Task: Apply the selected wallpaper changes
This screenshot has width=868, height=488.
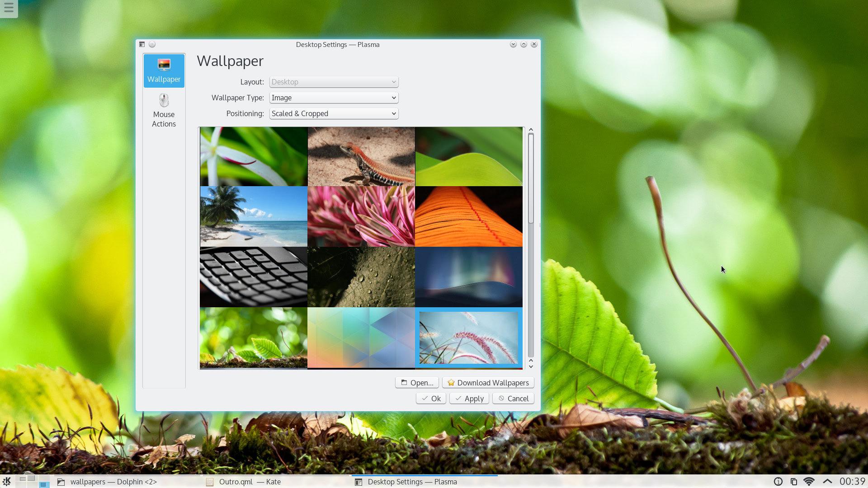Action: (x=469, y=398)
